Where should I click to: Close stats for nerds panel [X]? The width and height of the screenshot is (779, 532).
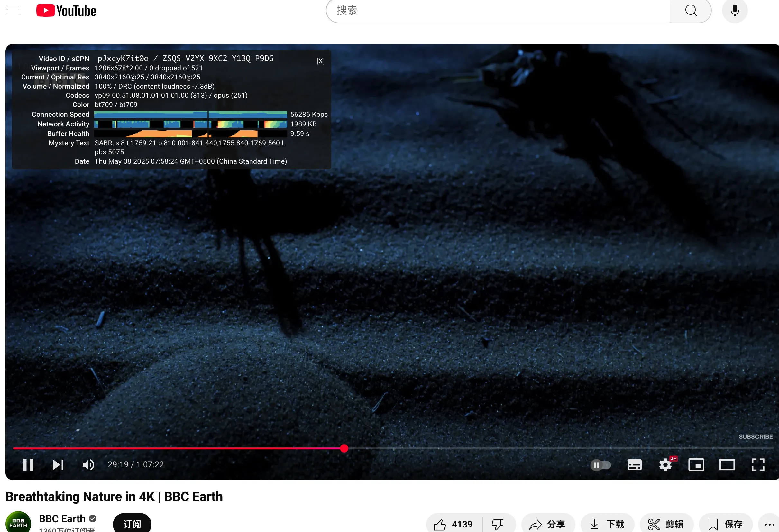tap(320, 61)
